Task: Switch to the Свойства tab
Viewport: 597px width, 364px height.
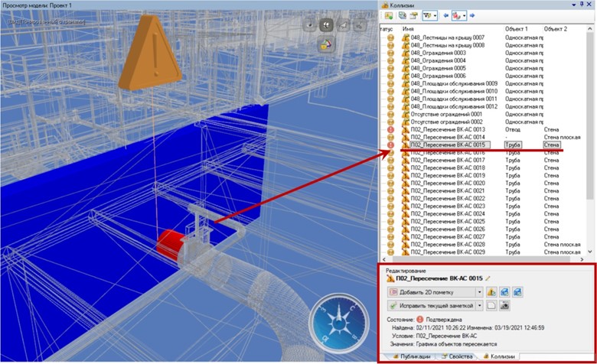Action: pyautogui.click(x=458, y=356)
